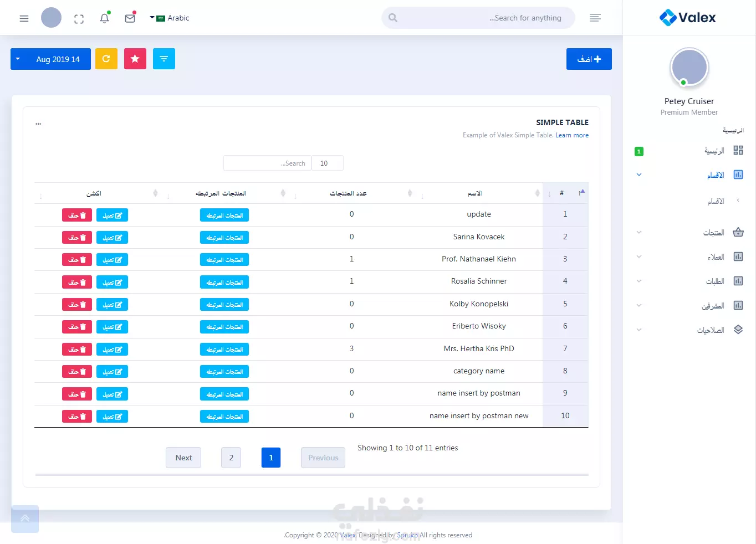The image size is (756, 544).
Task: Click the search magnifier icon
Action: pos(393,18)
